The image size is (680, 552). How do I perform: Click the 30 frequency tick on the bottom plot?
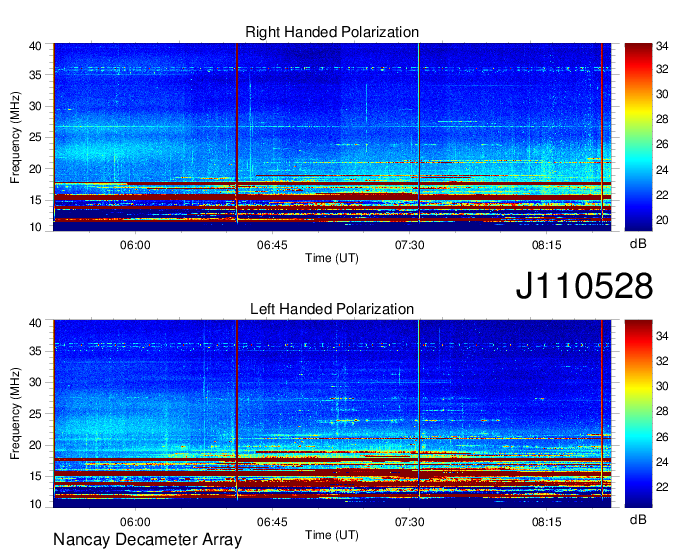(35, 382)
